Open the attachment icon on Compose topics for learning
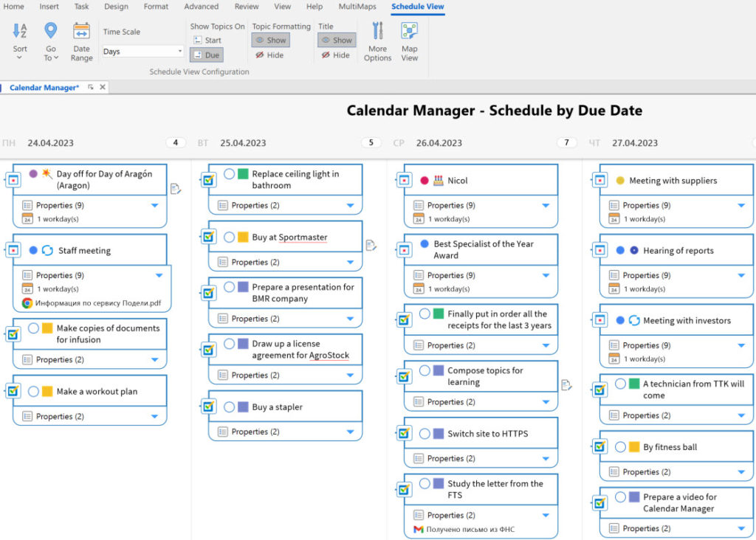 pyautogui.click(x=566, y=385)
